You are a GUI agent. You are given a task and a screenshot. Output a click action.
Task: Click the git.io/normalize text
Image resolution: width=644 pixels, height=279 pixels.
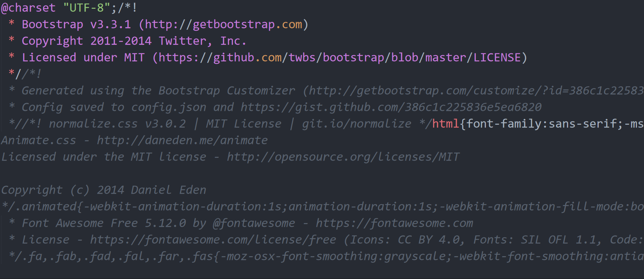[x=356, y=124]
